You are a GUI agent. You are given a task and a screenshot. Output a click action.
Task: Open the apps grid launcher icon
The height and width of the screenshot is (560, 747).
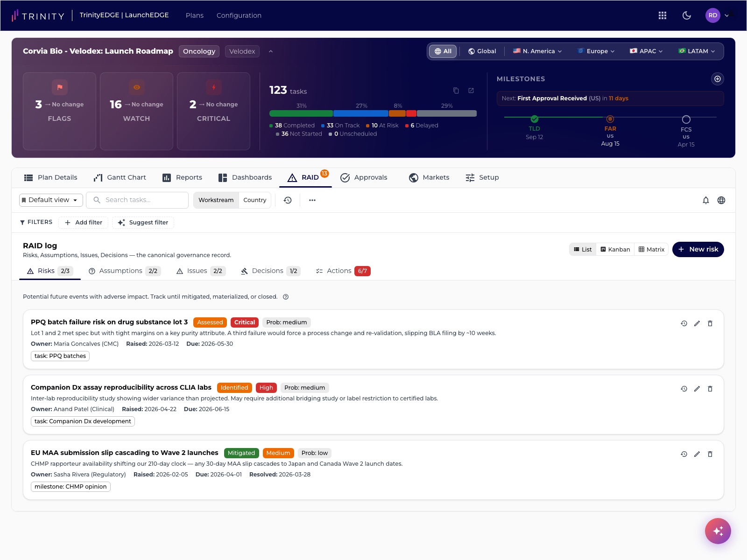(662, 15)
